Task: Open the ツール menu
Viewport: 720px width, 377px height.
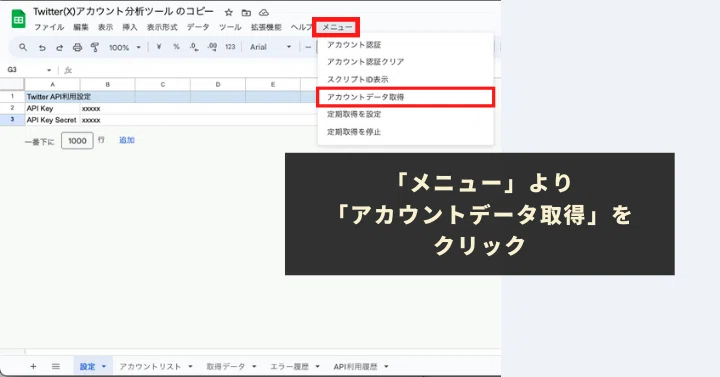Action: pos(230,27)
